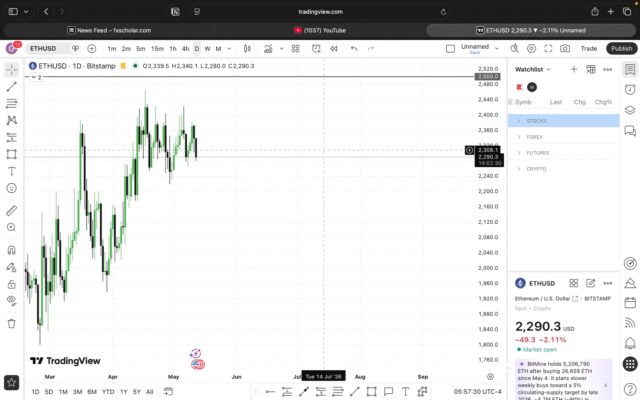
Task: Open quick search magnifier
Action: tap(514, 49)
